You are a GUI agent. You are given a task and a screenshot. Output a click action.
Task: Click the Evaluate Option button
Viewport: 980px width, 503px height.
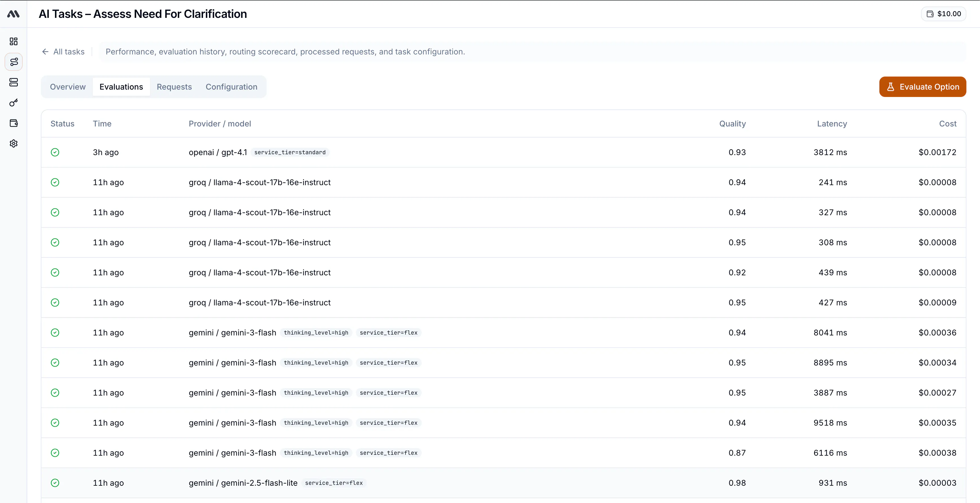point(922,87)
